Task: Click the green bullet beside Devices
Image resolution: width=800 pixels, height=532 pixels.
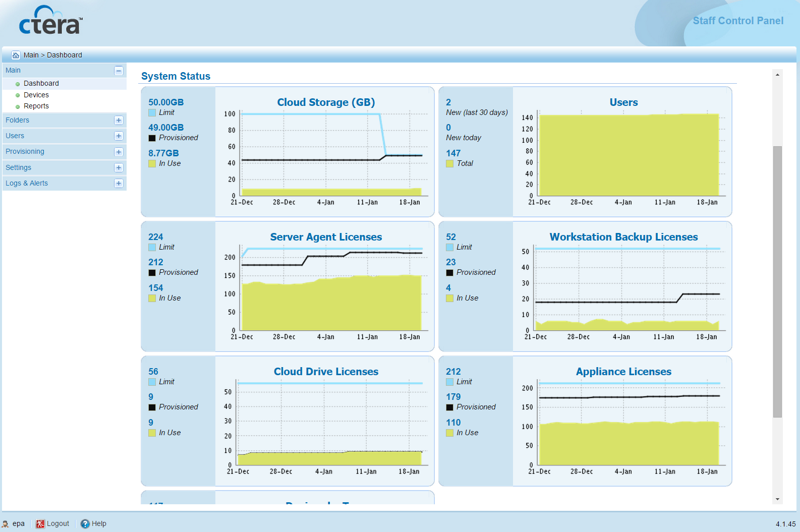Action: [x=18, y=95]
